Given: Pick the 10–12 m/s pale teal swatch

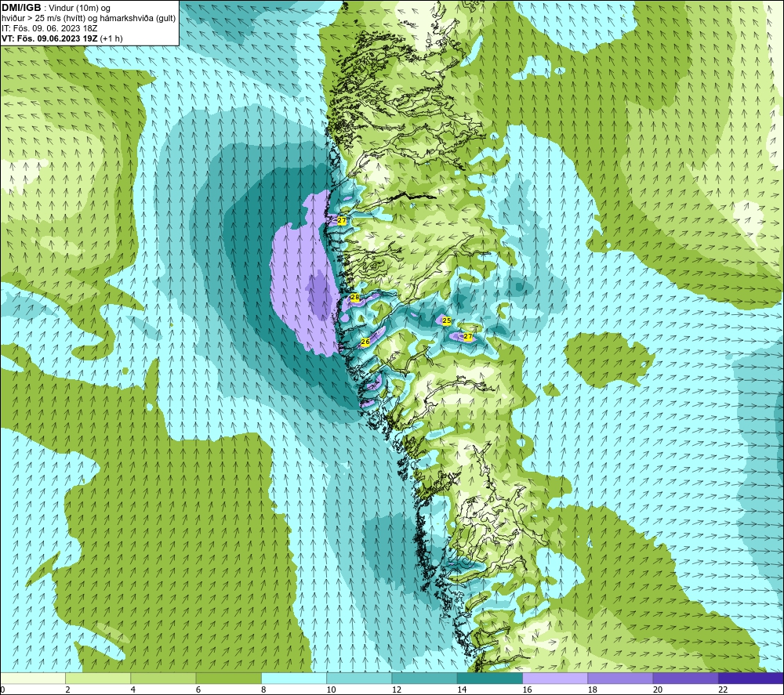Looking at the screenshot, I should (359, 678).
